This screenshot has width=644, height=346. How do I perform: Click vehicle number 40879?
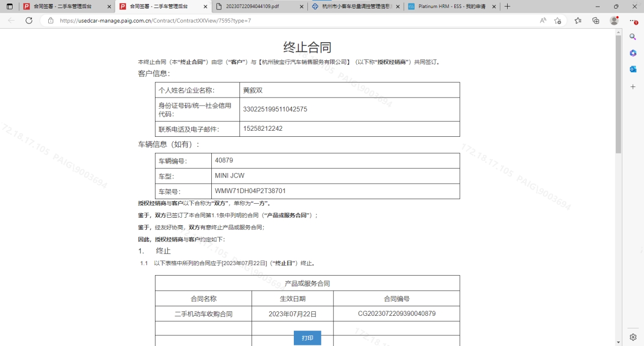tap(224, 160)
